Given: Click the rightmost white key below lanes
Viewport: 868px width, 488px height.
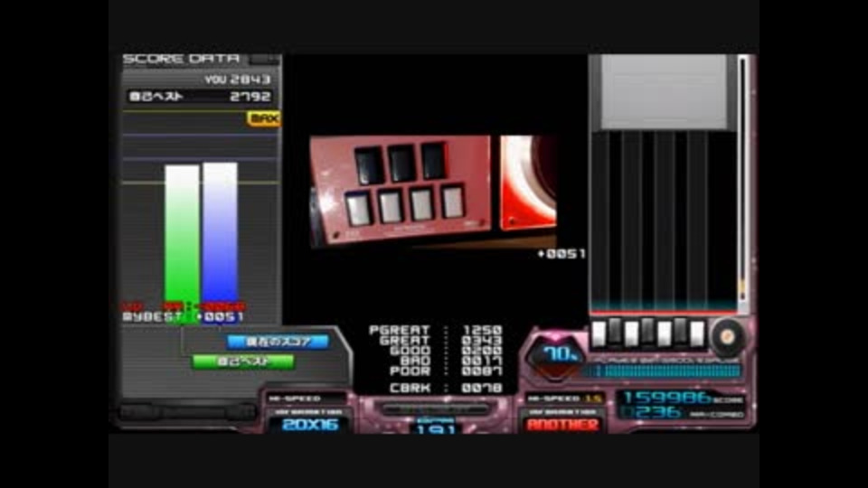Looking at the screenshot, I should [x=697, y=334].
